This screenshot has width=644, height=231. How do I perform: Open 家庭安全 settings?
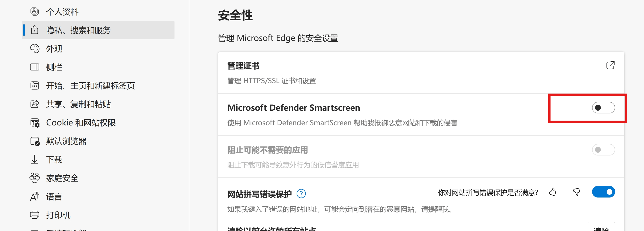(x=98, y=178)
